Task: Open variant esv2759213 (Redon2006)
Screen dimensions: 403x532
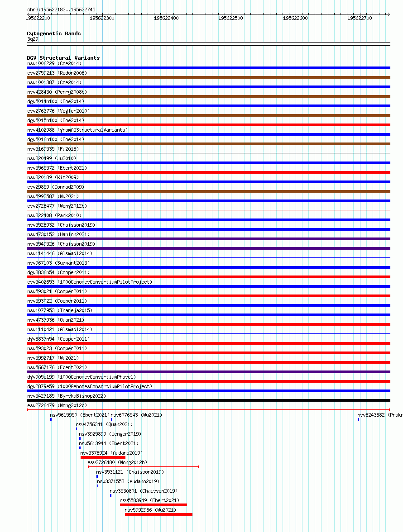Action: (57, 73)
